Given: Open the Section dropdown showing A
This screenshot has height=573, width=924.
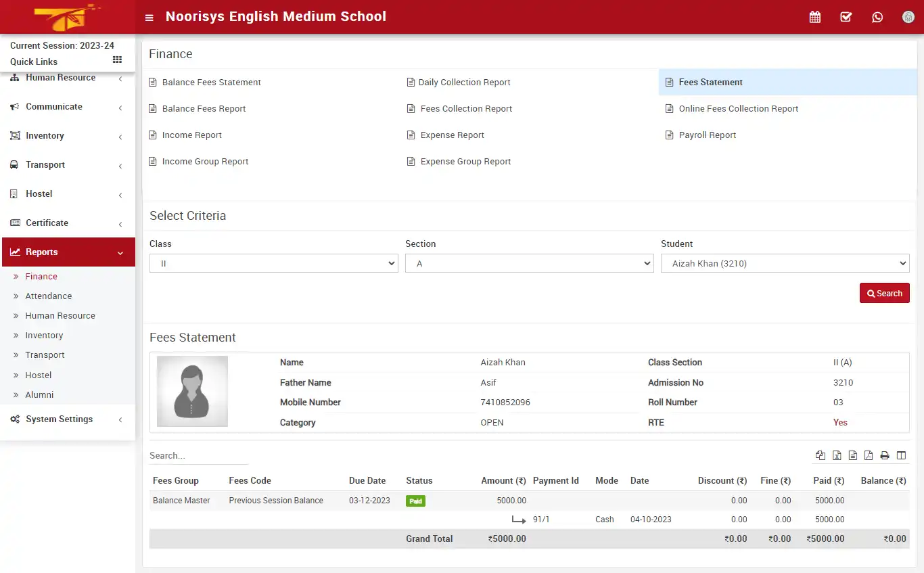Looking at the screenshot, I should tap(529, 263).
